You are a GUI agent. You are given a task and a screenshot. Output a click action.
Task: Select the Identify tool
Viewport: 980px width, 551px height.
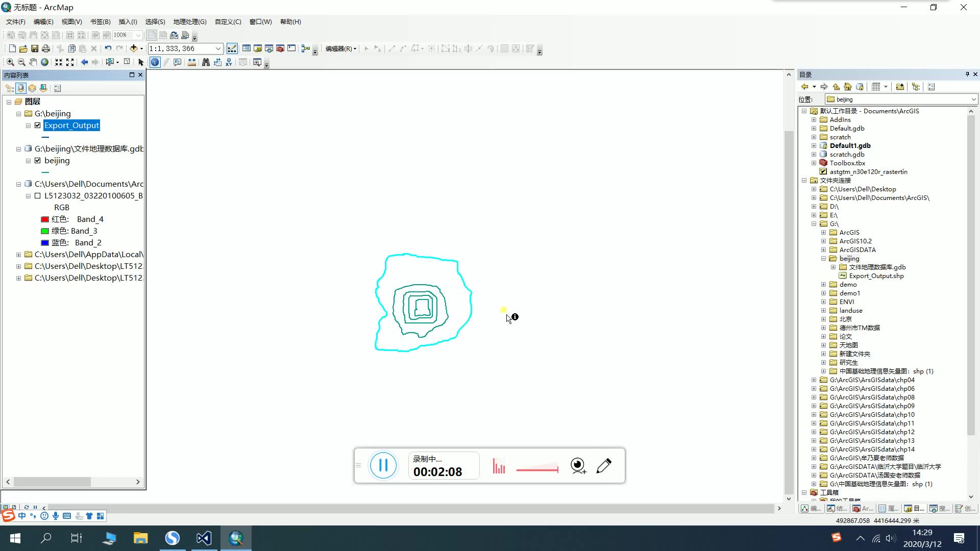click(155, 62)
